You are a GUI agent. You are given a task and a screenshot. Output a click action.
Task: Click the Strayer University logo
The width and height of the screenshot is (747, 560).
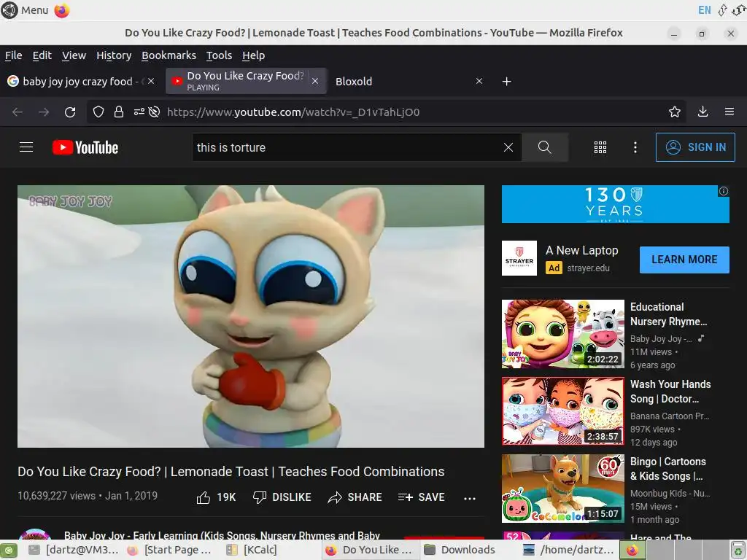519,258
